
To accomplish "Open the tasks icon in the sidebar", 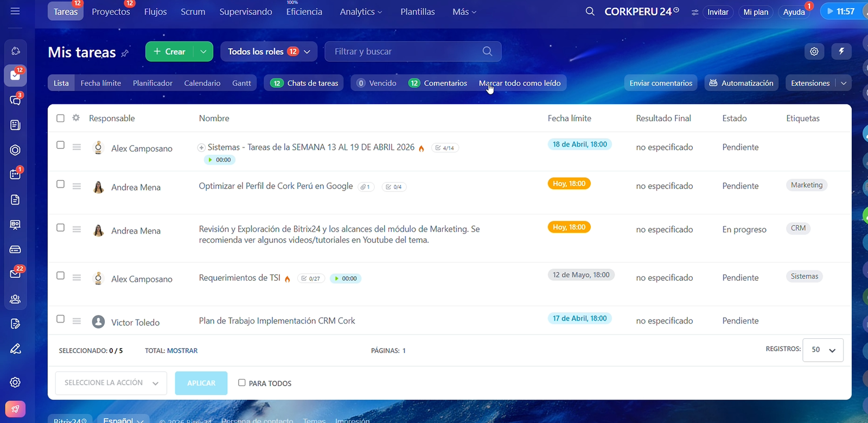I will click(15, 75).
